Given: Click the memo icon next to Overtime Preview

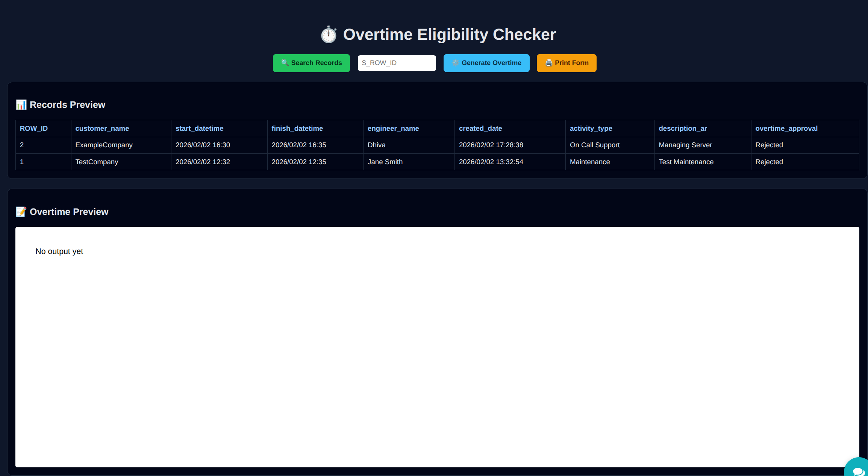Looking at the screenshot, I should point(21,212).
